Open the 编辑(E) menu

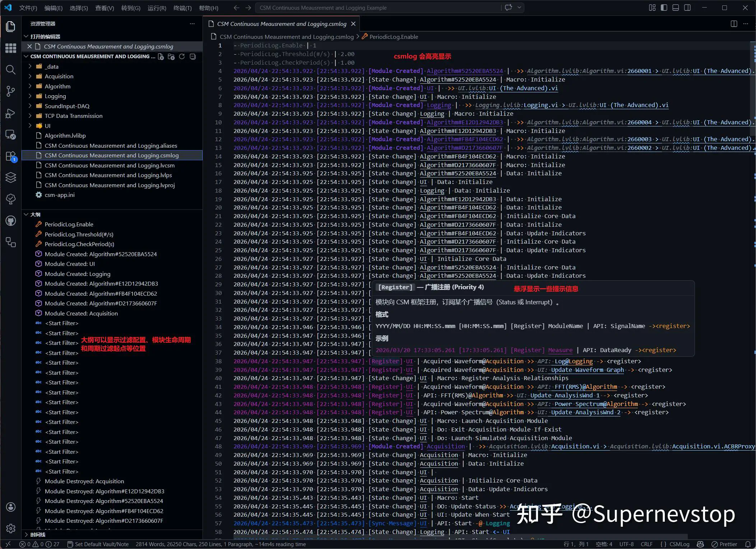coord(53,8)
